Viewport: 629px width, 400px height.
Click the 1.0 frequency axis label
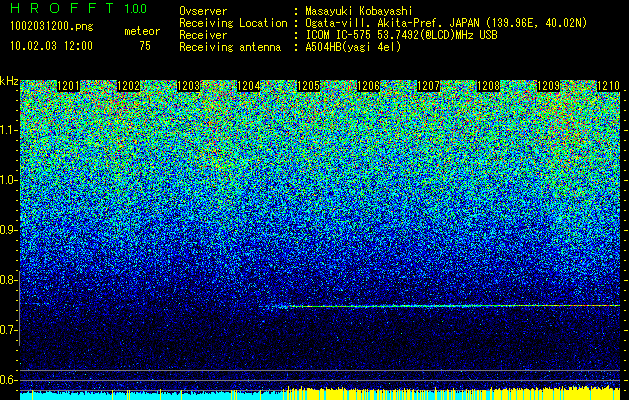[8, 181]
